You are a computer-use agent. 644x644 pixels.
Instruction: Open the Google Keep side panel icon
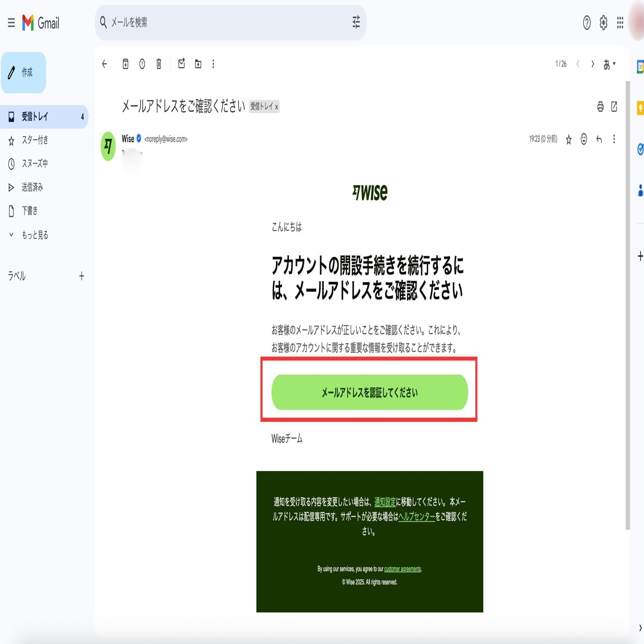click(640, 108)
